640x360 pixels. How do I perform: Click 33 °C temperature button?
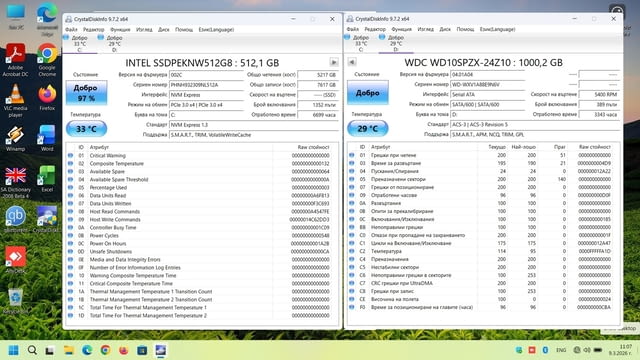[87, 129]
